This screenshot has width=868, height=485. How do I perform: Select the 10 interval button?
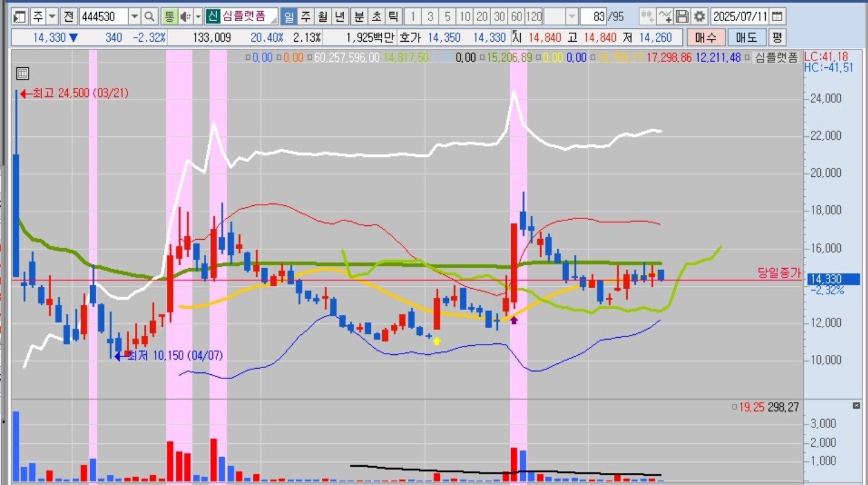pyautogui.click(x=465, y=16)
